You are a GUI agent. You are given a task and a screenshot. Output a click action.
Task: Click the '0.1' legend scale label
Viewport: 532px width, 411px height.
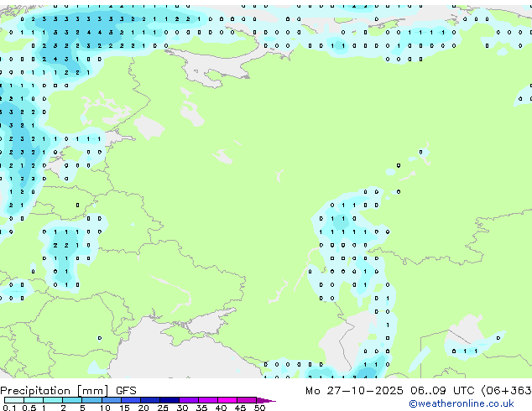coord(9,408)
